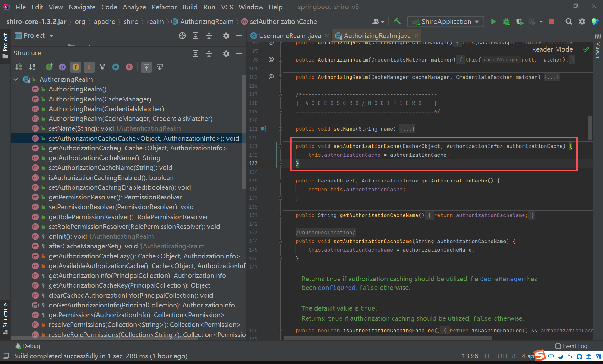Collapse the AuthorizingRealm class tree node
This screenshot has width=603, height=364.
[16, 79]
